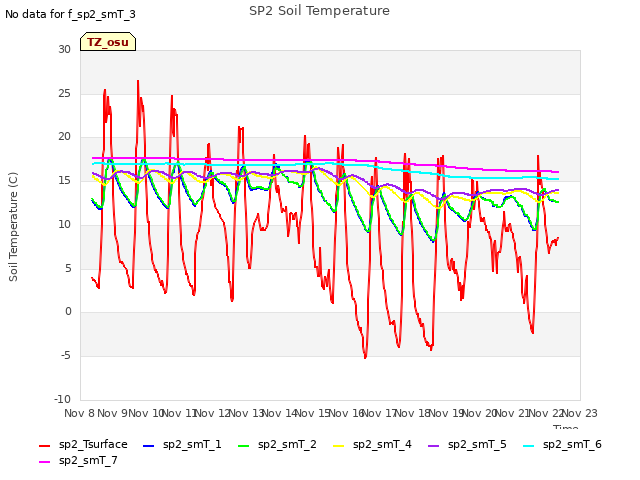Click the sp2_smT_6 legend label
The image size is (640, 480).
[x=572, y=444]
